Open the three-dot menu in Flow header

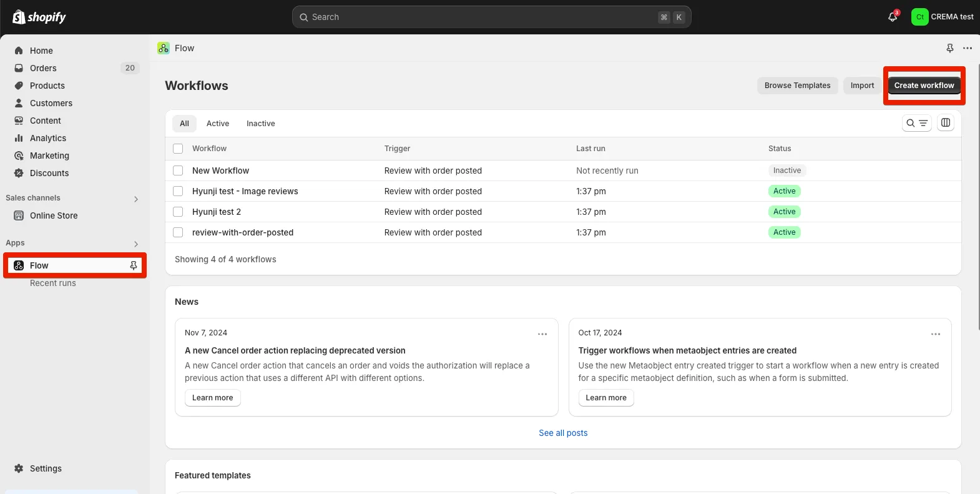(967, 48)
